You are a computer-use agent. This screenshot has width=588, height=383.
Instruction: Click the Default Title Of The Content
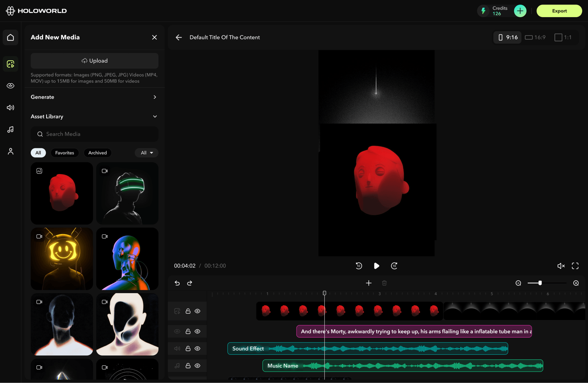(x=225, y=37)
